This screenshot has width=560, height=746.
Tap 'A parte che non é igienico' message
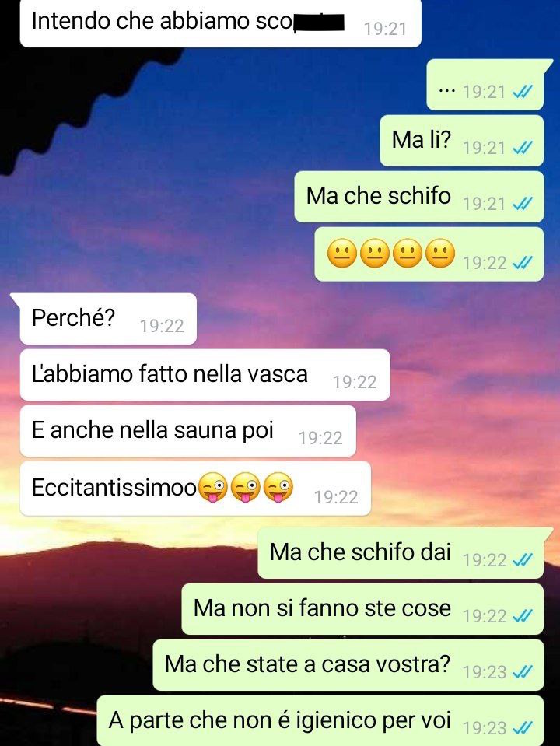320,721
